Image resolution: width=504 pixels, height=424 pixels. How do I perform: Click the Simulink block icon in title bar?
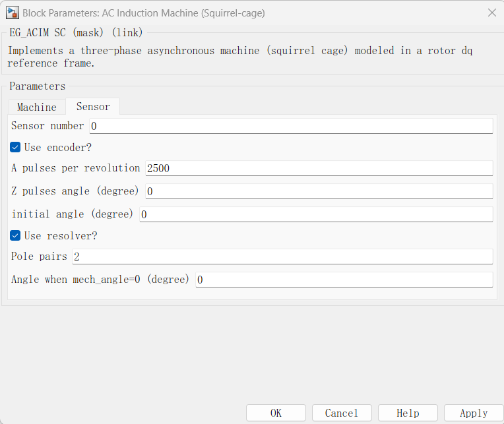13,13
